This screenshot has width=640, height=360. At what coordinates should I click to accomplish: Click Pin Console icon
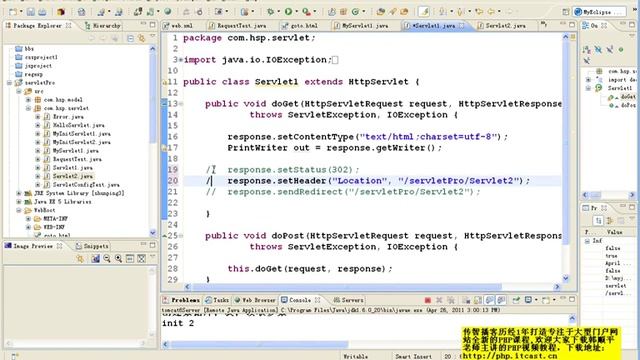pyautogui.click(x=516, y=300)
